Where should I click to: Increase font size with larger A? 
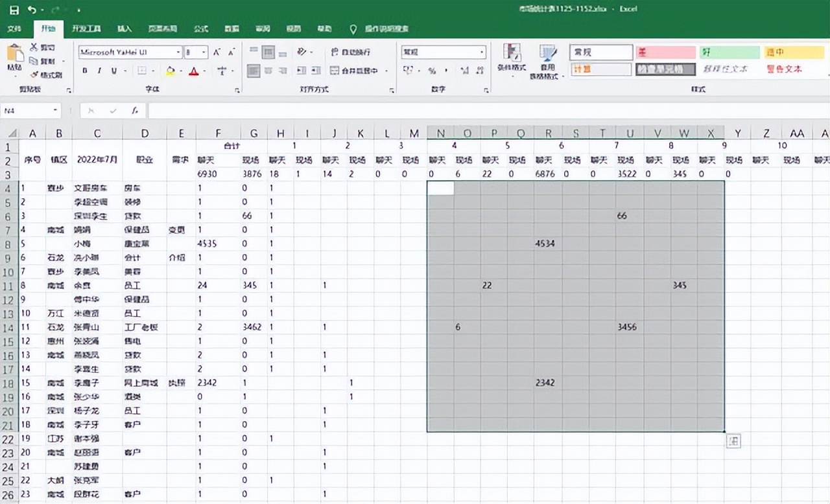pos(217,52)
